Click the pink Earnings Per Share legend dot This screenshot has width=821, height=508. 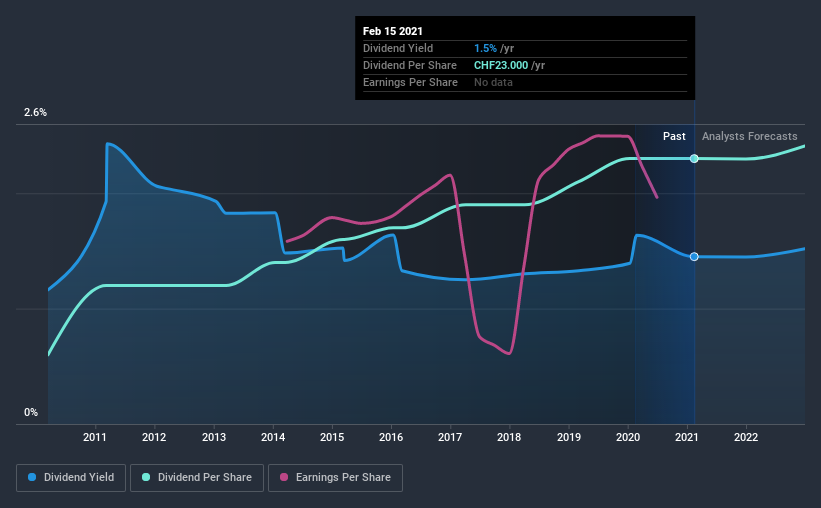284,477
